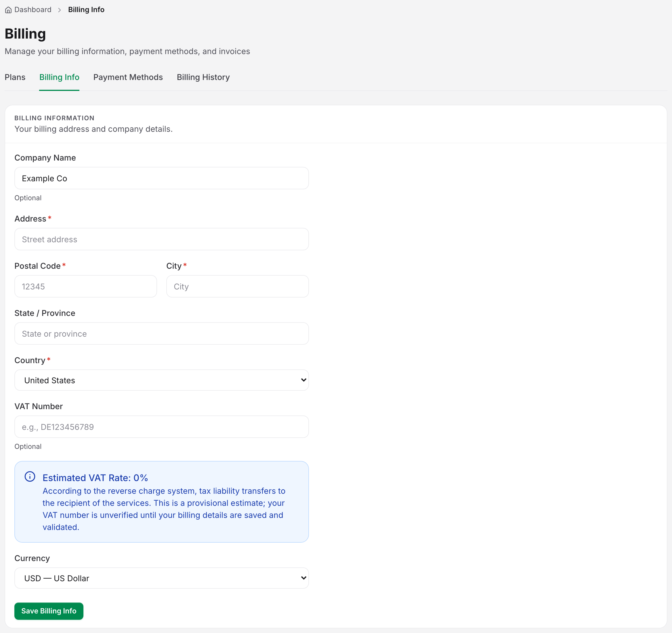Click the Optional hint under Company Name
The image size is (672, 633).
(x=28, y=198)
